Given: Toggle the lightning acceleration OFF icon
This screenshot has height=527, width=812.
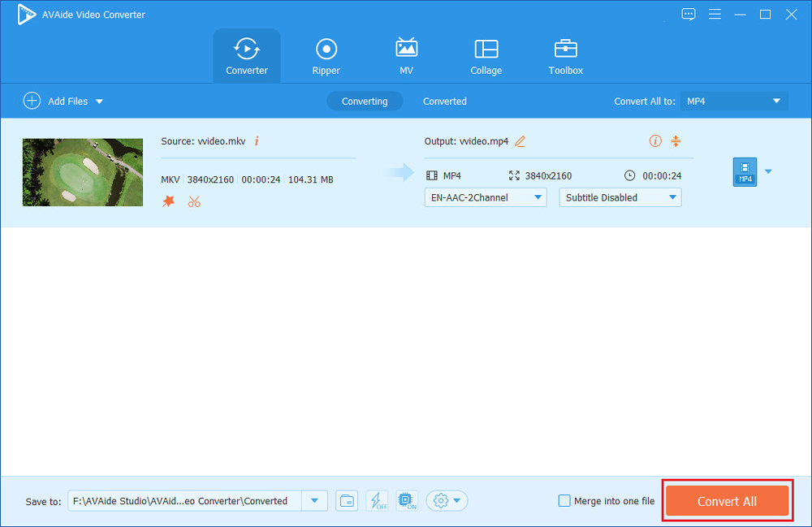Looking at the screenshot, I should click(377, 500).
